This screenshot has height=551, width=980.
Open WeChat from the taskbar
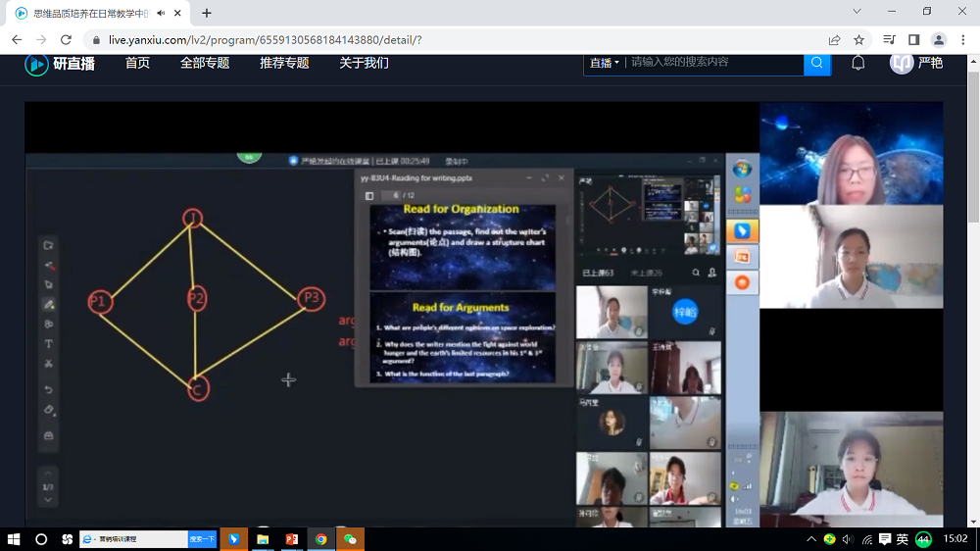tap(350, 539)
